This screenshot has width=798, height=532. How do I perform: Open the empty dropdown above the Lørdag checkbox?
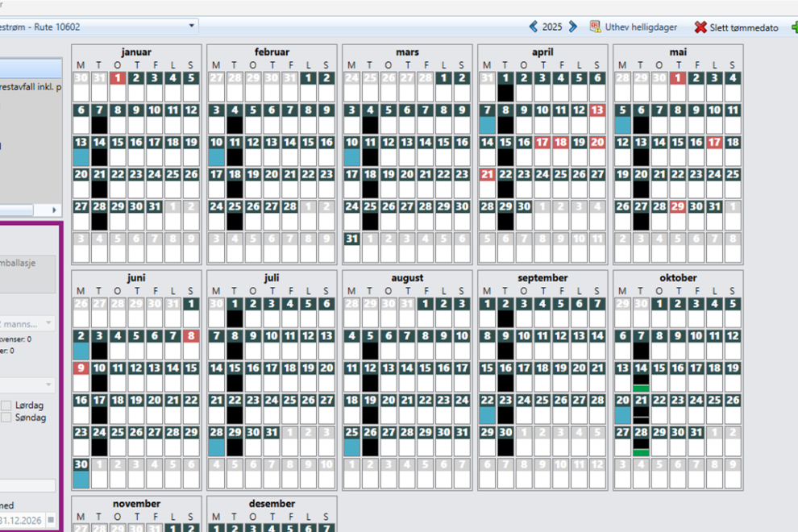(48, 384)
